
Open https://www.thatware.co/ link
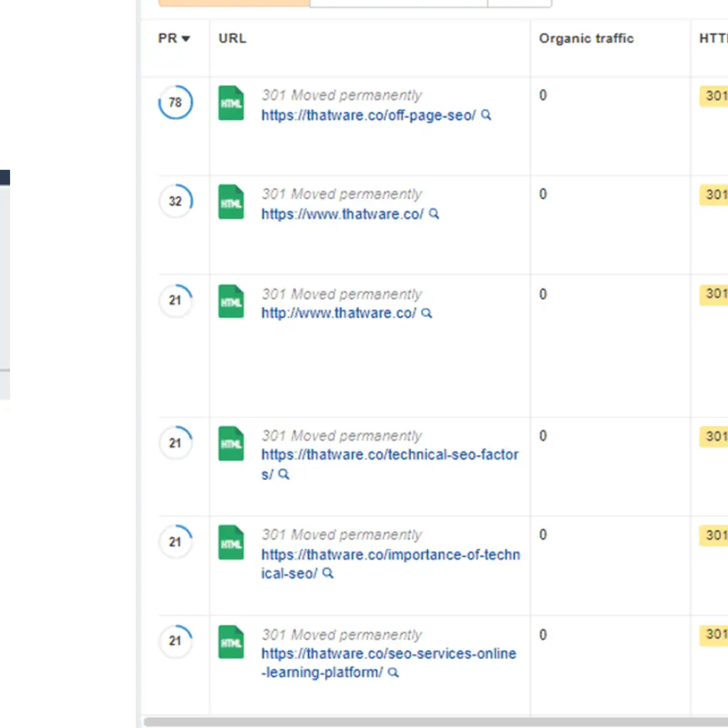pyautogui.click(x=342, y=214)
